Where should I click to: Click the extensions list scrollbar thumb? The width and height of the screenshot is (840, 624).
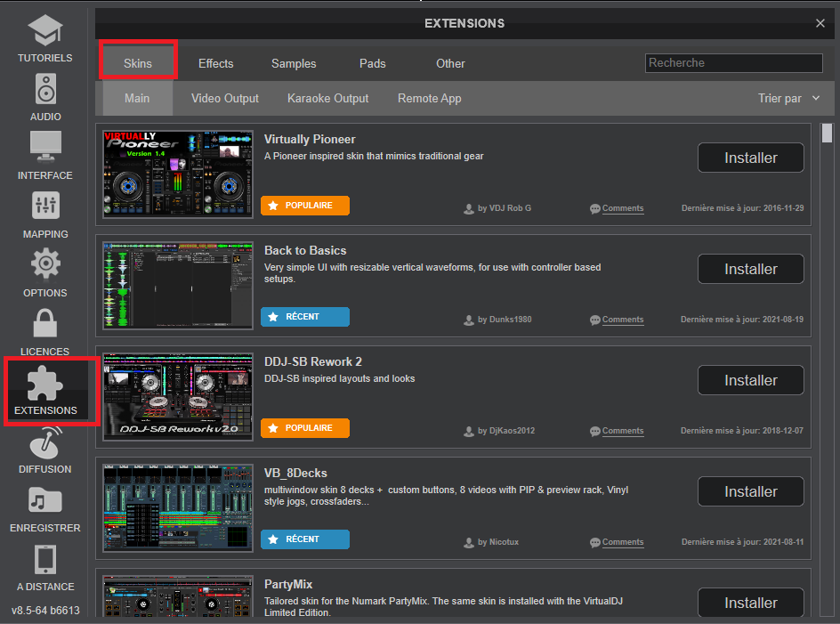pos(828,133)
